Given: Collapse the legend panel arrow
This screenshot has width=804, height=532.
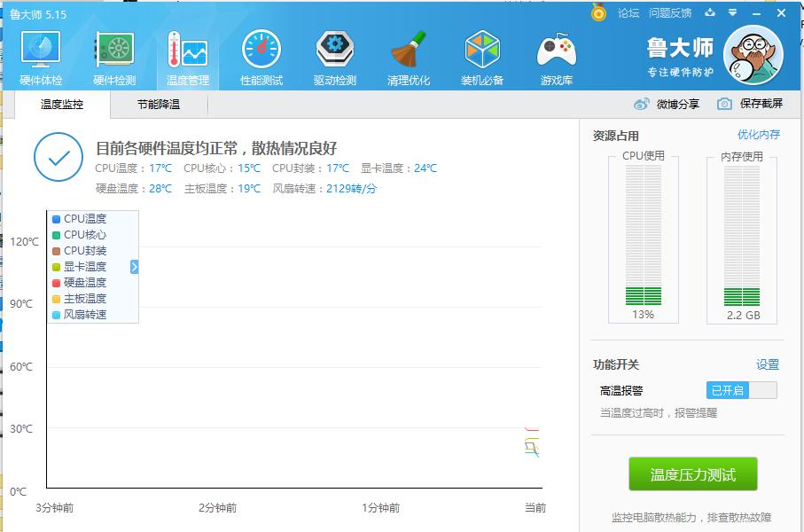Looking at the screenshot, I should tap(135, 267).
